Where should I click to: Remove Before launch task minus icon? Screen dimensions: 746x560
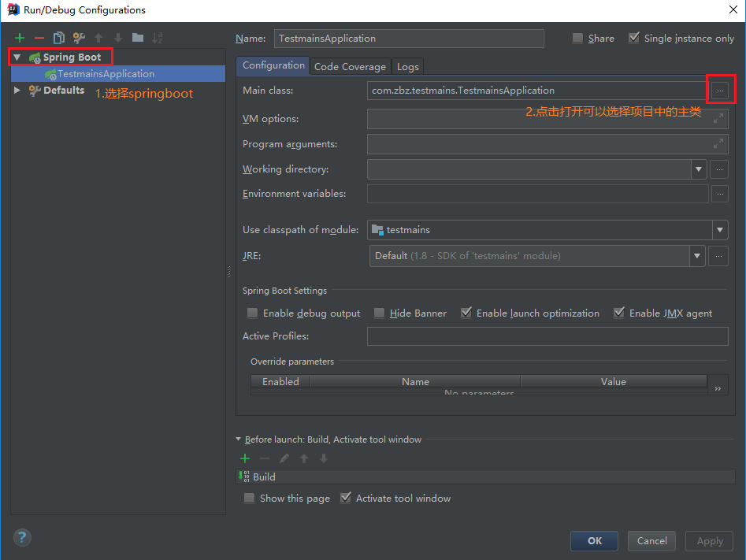click(265, 458)
